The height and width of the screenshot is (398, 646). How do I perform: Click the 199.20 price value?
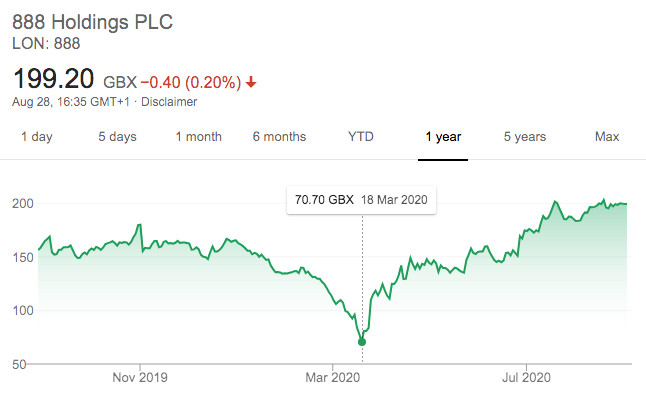coord(54,79)
